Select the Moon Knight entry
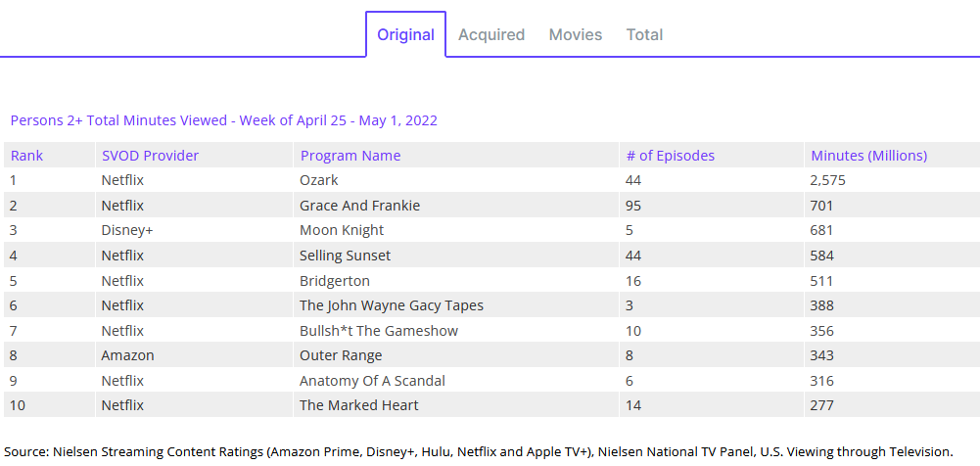The height and width of the screenshot is (466, 980). coord(342,230)
